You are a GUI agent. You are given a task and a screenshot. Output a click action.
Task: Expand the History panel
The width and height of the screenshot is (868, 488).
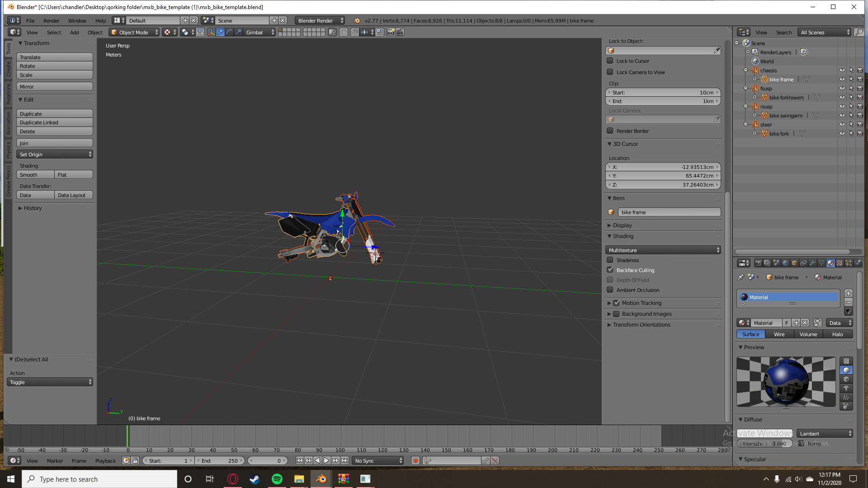(x=33, y=208)
